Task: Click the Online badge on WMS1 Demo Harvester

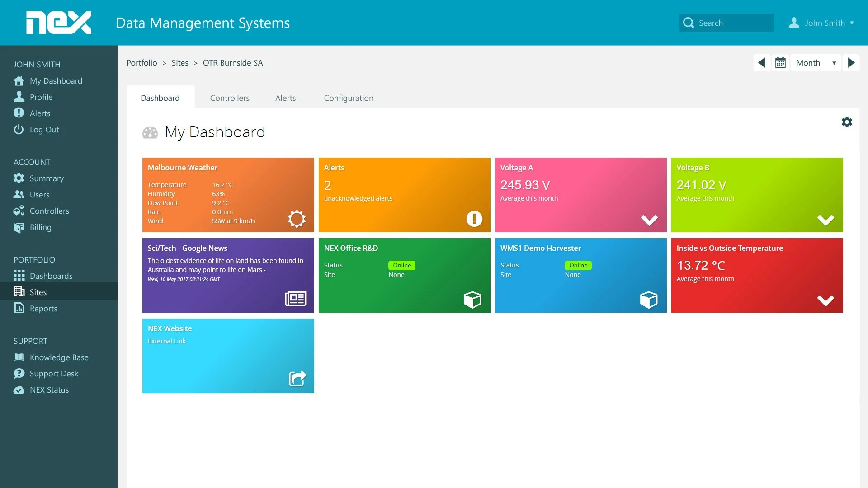Action: (578, 265)
